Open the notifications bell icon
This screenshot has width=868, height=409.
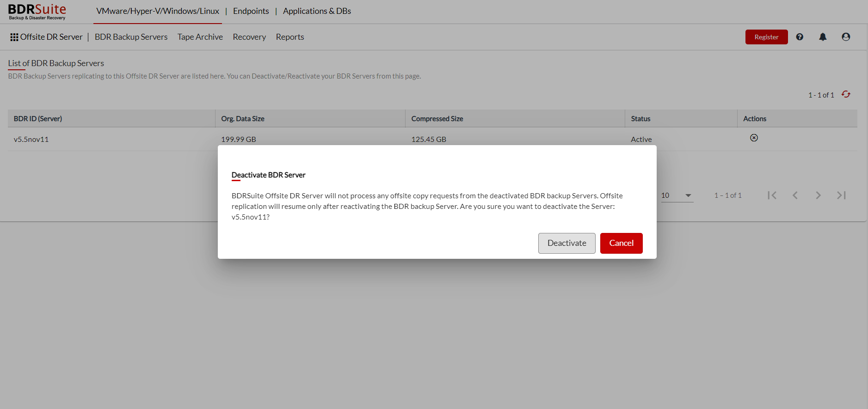point(823,37)
